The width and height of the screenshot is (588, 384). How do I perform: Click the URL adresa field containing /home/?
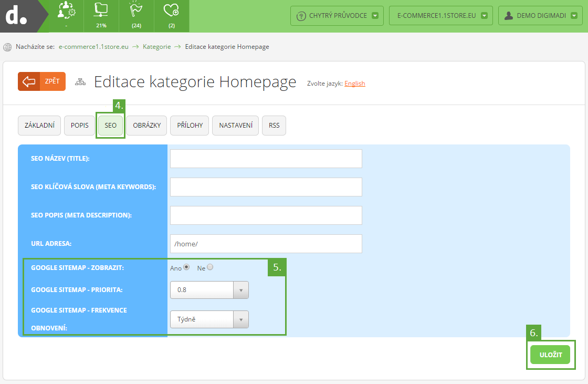click(x=266, y=244)
